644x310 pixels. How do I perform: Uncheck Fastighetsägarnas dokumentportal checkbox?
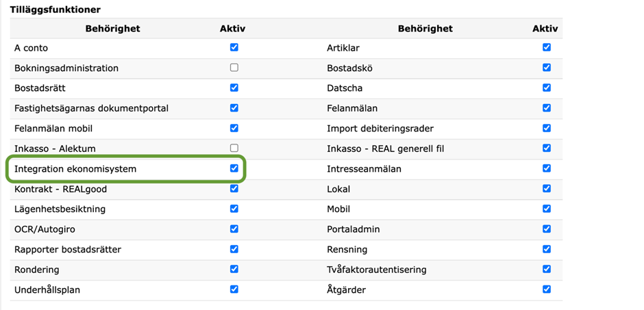click(234, 108)
